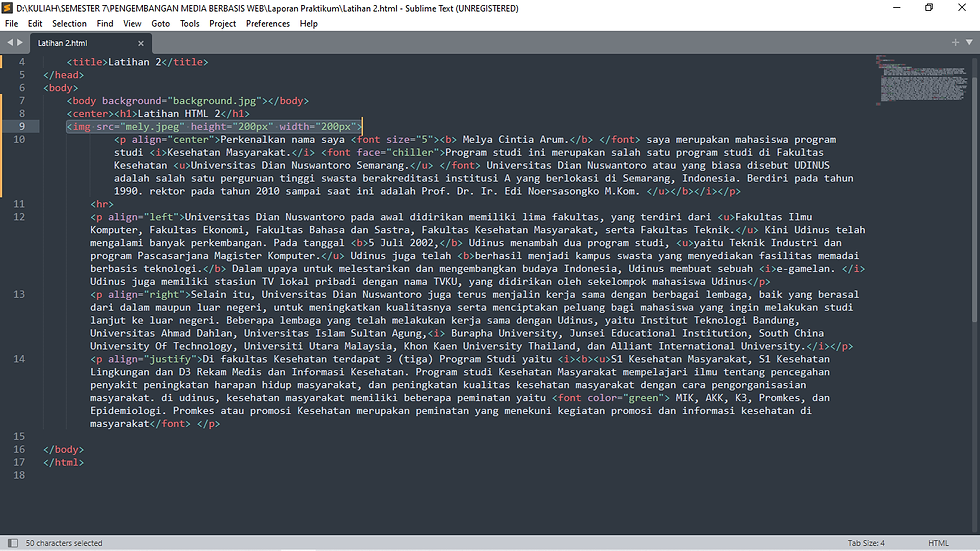Open the Selection menu
Viewport: 980px width, 551px height.
coord(69,24)
